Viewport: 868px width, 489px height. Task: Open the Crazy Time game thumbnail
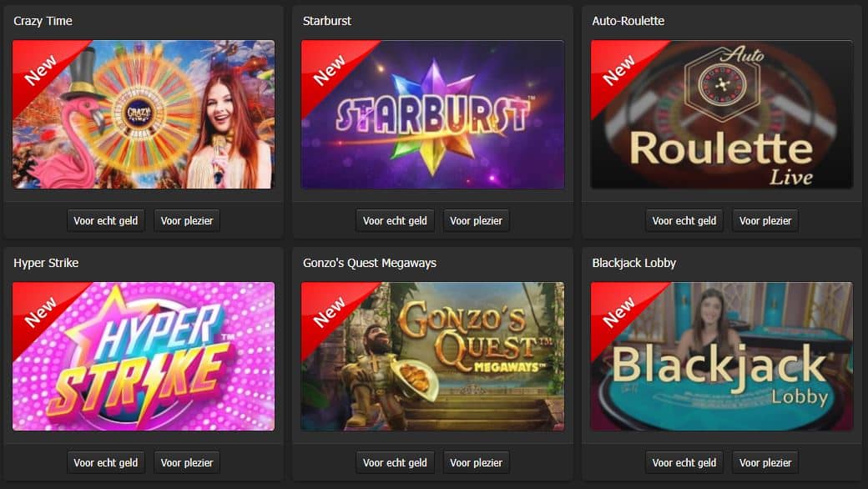pos(144,114)
